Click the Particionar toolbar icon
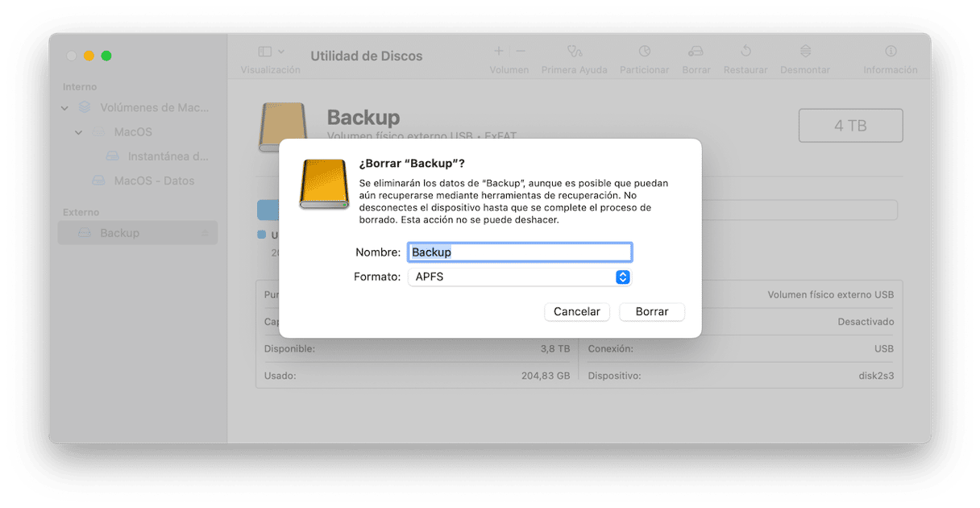The width and height of the screenshot is (980, 508). (644, 52)
